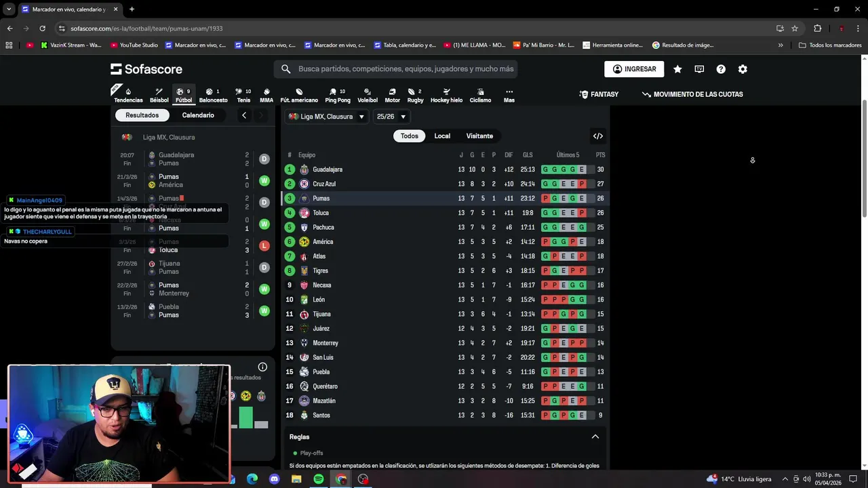Click the Sofascore logo
The width and height of the screenshot is (868, 488).
pyautogui.click(x=146, y=69)
